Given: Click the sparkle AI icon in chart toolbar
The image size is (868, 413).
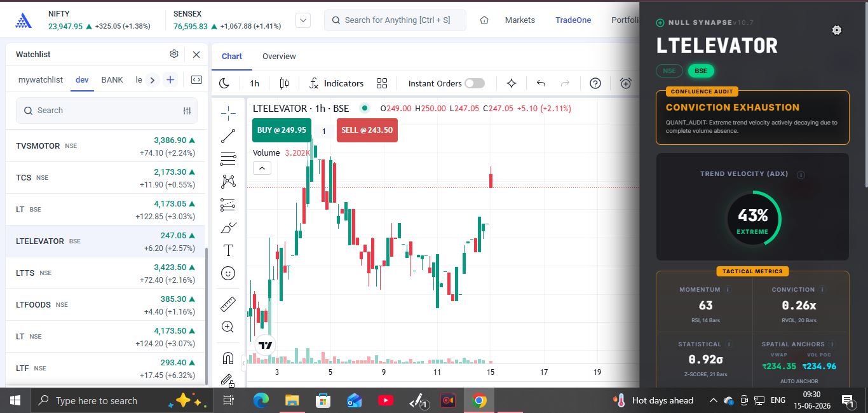Looking at the screenshot, I should 512,83.
